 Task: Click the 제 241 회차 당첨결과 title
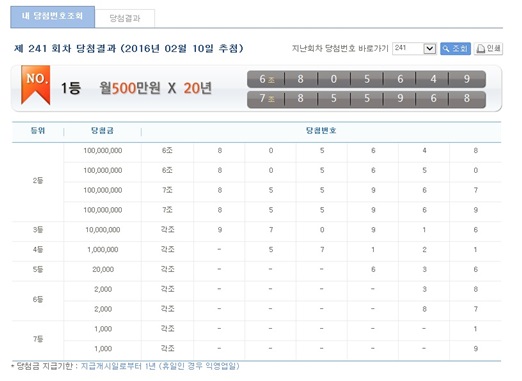click(x=65, y=49)
